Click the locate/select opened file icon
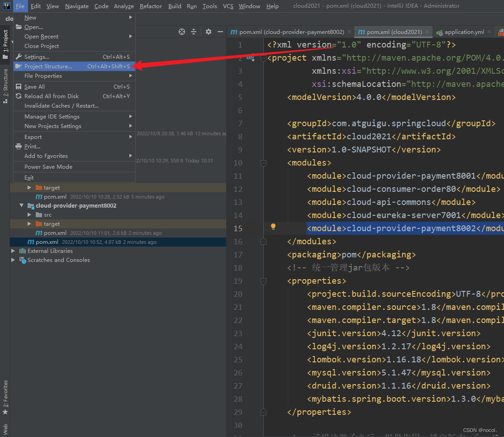The width and height of the screenshot is (504, 437). (182, 32)
